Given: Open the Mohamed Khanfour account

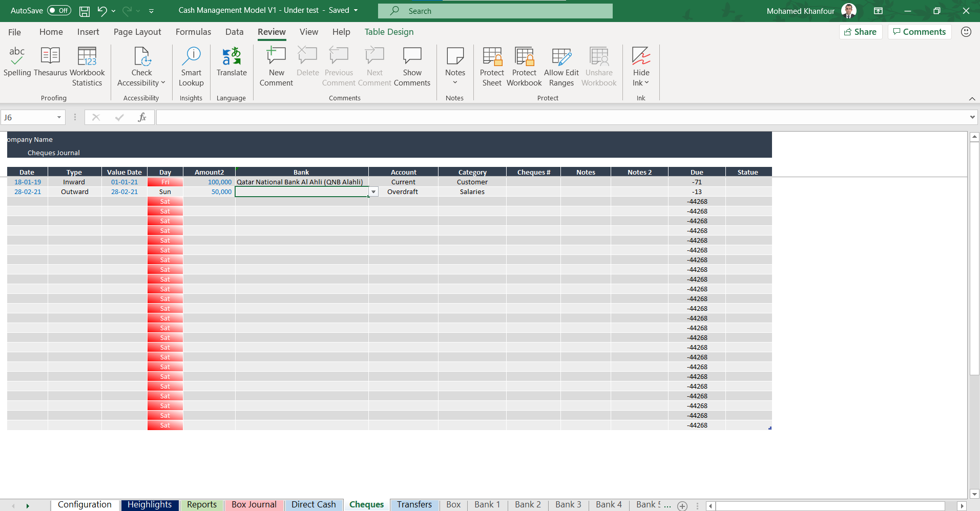Looking at the screenshot, I should click(x=811, y=11).
